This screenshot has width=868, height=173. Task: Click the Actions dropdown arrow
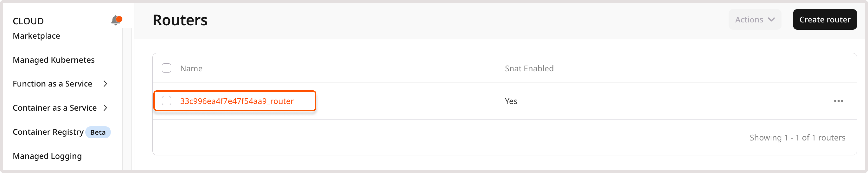click(771, 20)
